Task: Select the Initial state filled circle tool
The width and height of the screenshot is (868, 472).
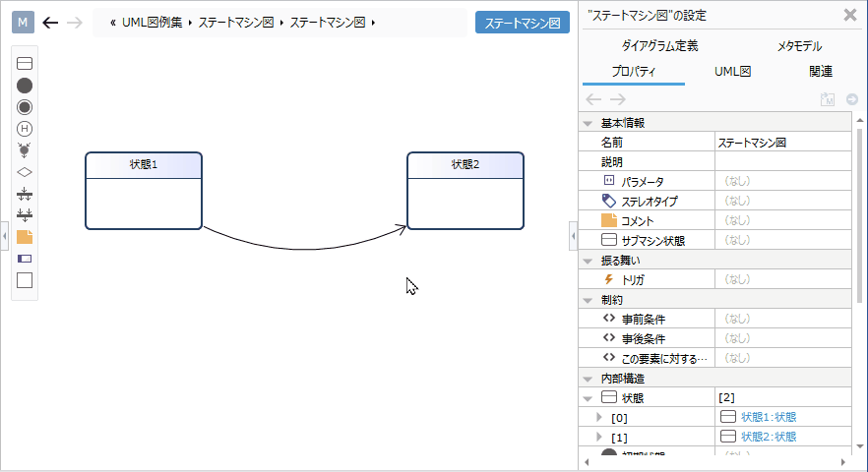Action: (25, 86)
